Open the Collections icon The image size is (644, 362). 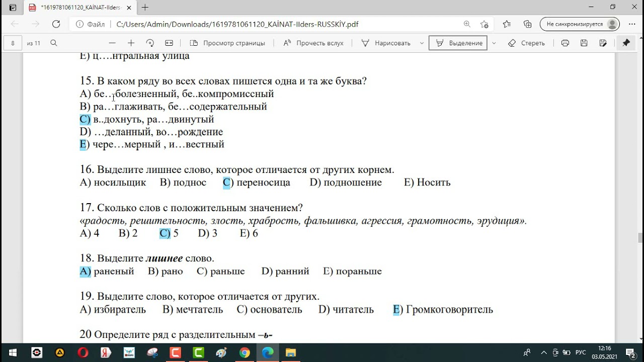coord(527,24)
